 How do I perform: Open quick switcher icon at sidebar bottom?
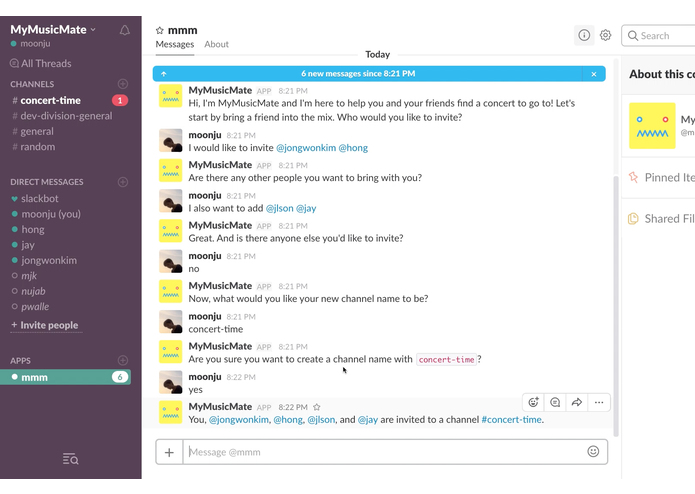70,459
